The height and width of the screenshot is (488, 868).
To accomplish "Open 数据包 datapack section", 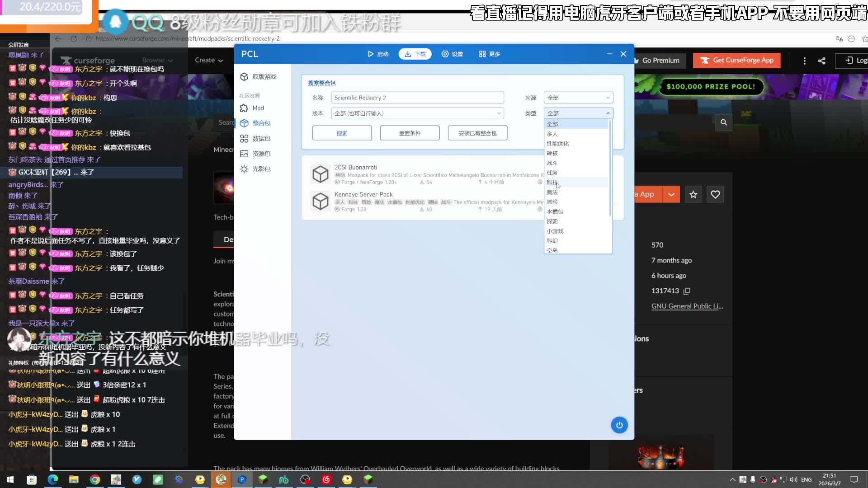I will tap(261, 138).
